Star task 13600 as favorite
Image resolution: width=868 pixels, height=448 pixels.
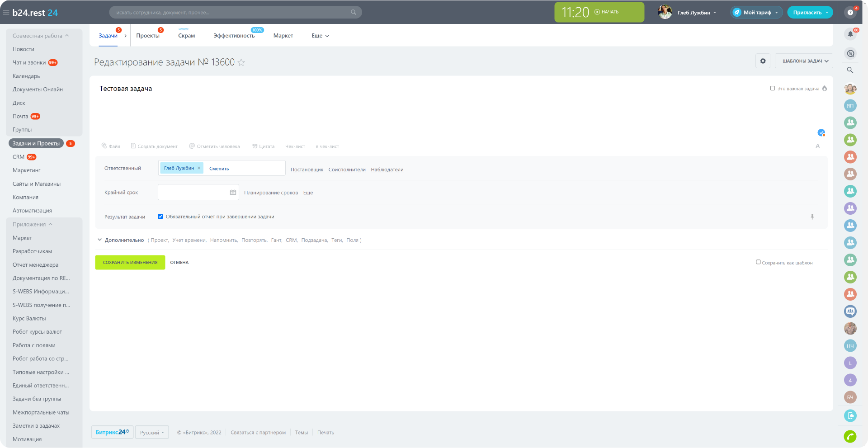241,63
